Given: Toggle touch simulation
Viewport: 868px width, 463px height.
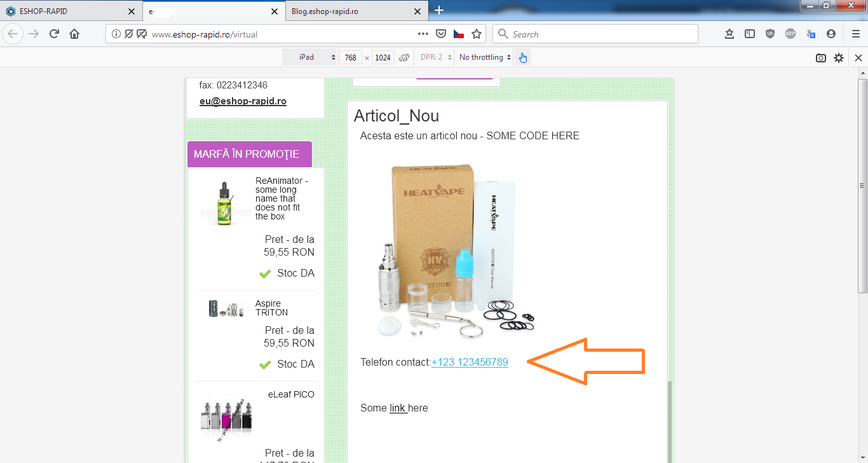Looking at the screenshot, I should [x=523, y=57].
